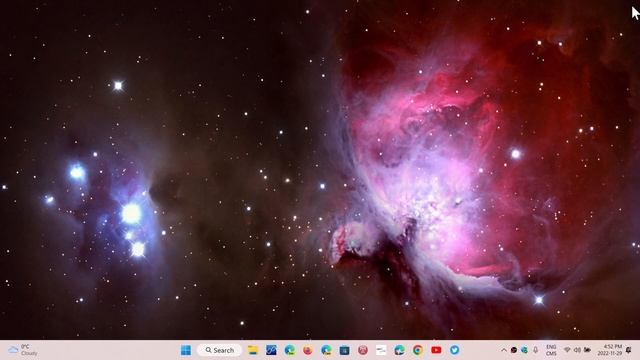Open the weather widget showing Cloudy
Image resolution: width=640 pixels, height=360 pixels.
pyautogui.click(x=24, y=350)
